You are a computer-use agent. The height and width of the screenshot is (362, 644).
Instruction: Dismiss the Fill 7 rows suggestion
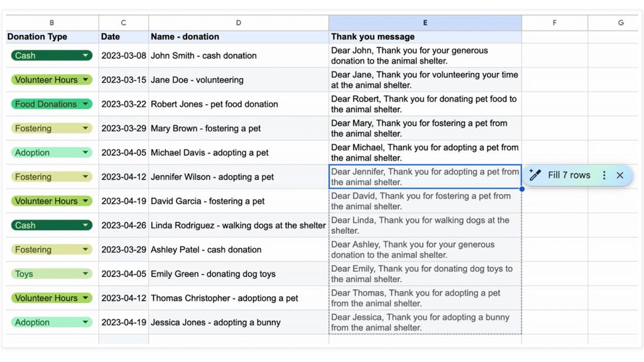(x=620, y=176)
